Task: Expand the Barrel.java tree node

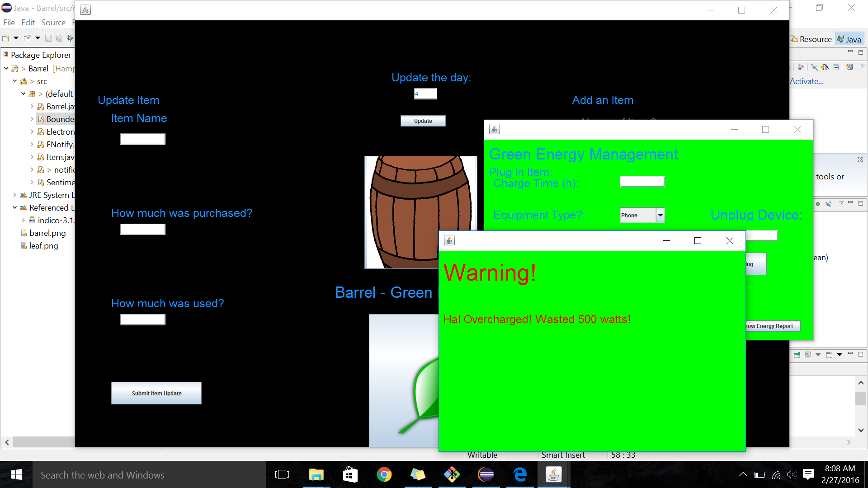Action: [32, 107]
